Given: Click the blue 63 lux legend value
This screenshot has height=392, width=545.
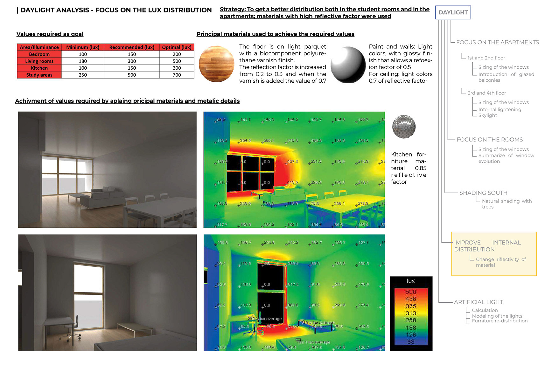Looking at the screenshot, I should [x=411, y=342].
